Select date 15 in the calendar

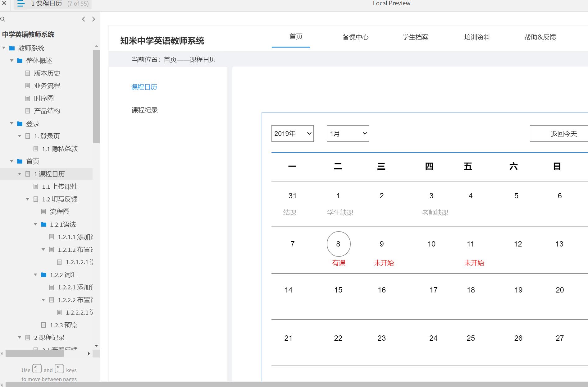click(338, 290)
